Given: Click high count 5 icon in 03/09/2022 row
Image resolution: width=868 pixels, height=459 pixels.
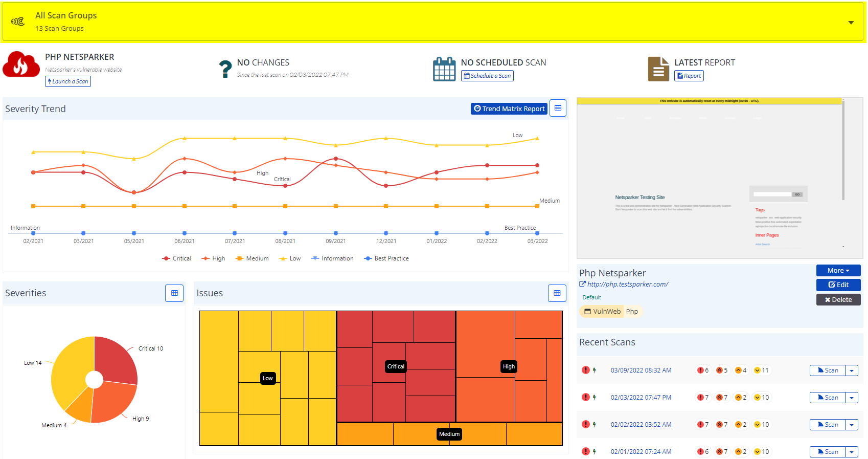Looking at the screenshot, I should [x=719, y=370].
